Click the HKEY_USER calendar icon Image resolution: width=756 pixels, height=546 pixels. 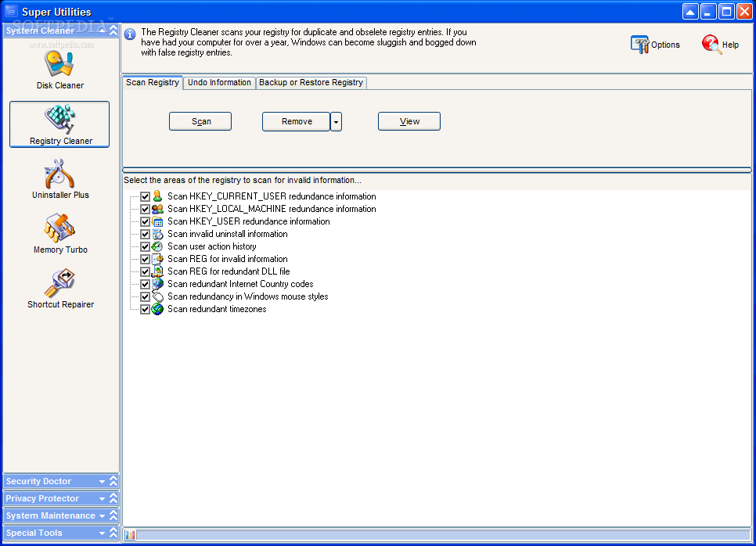click(157, 221)
